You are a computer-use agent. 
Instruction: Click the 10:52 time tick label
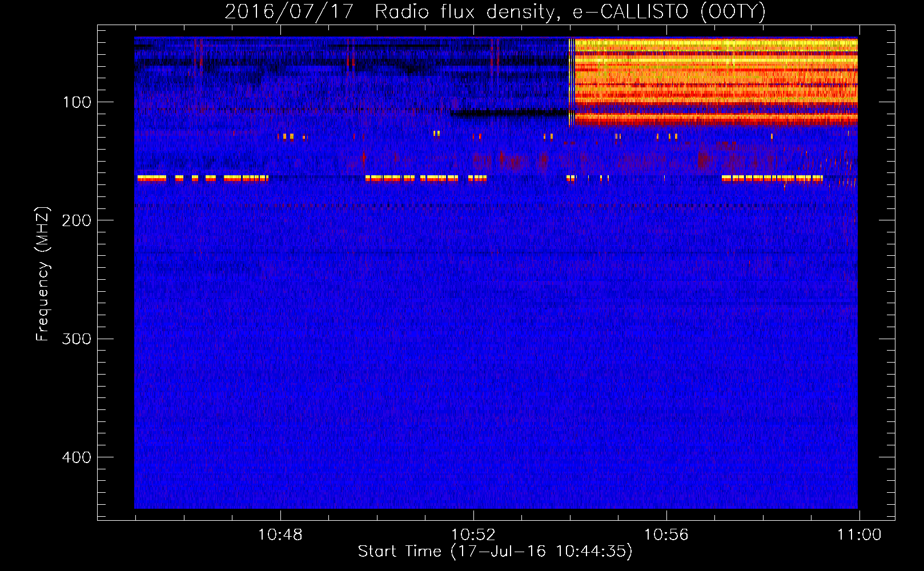click(473, 535)
